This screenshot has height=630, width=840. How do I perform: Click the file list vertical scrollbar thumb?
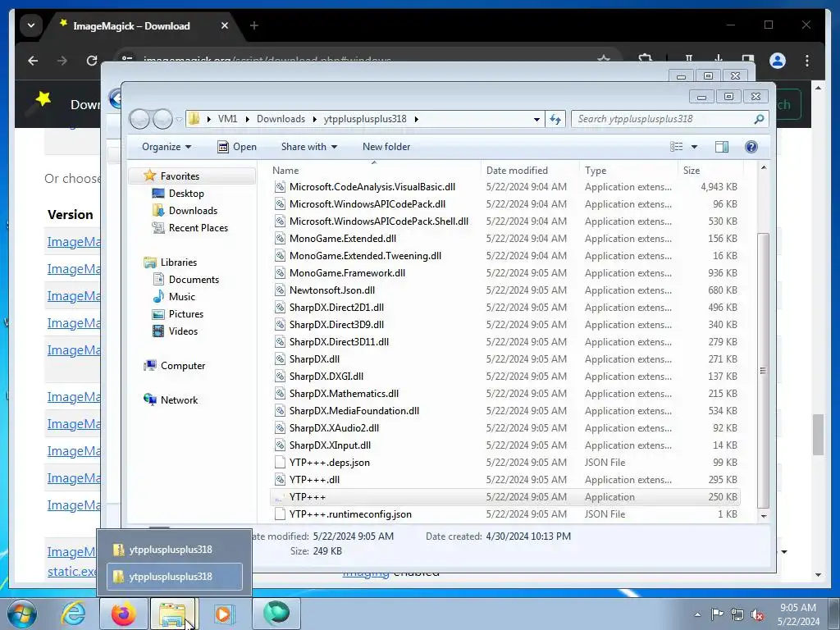point(764,370)
